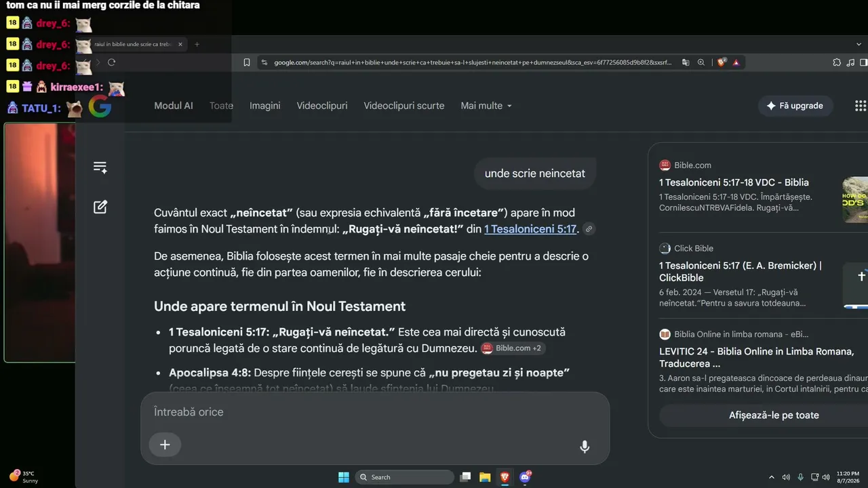
Task: Select the 'unde scrie neincetat' query bubble
Action: pyautogui.click(x=535, y=174)
